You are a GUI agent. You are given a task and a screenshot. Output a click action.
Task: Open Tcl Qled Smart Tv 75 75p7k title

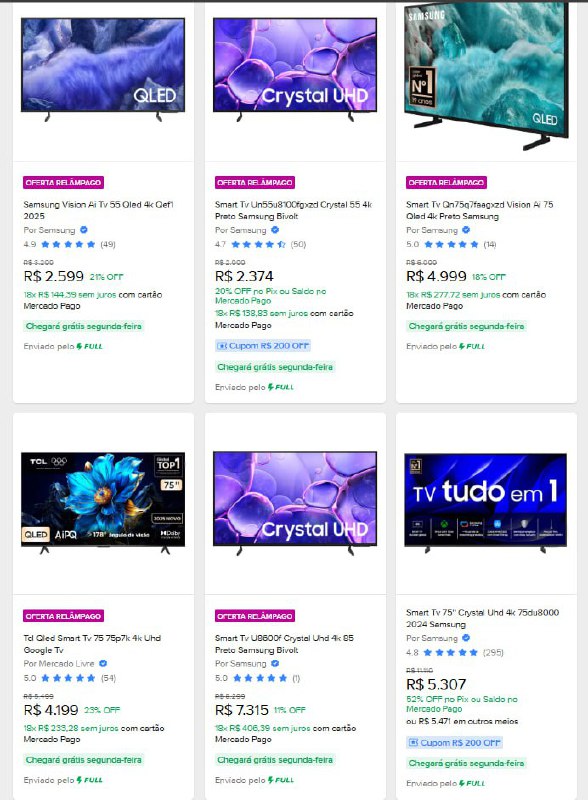click(x=92, y=644)
